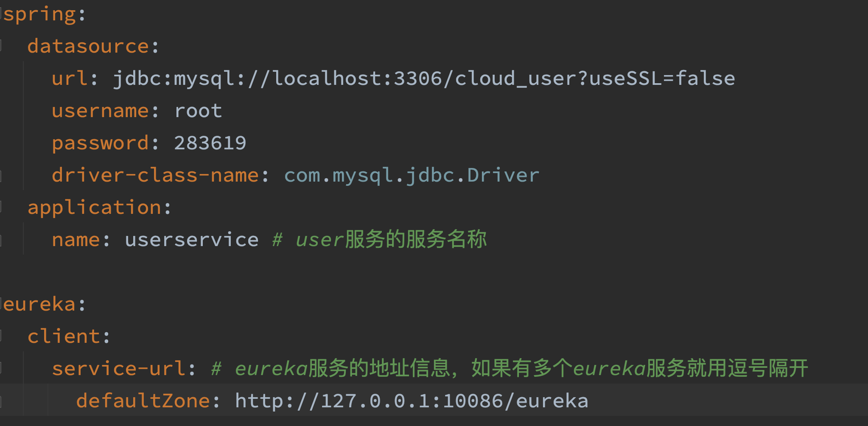Place cursor on the defaultZone key

click(x=143, y=401)
